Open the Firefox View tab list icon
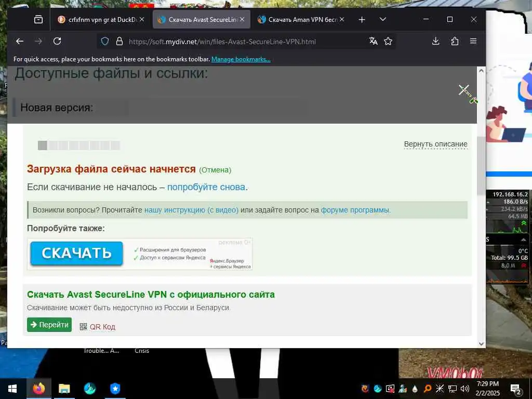The image size is (532, 399). (x=38, y=20)
